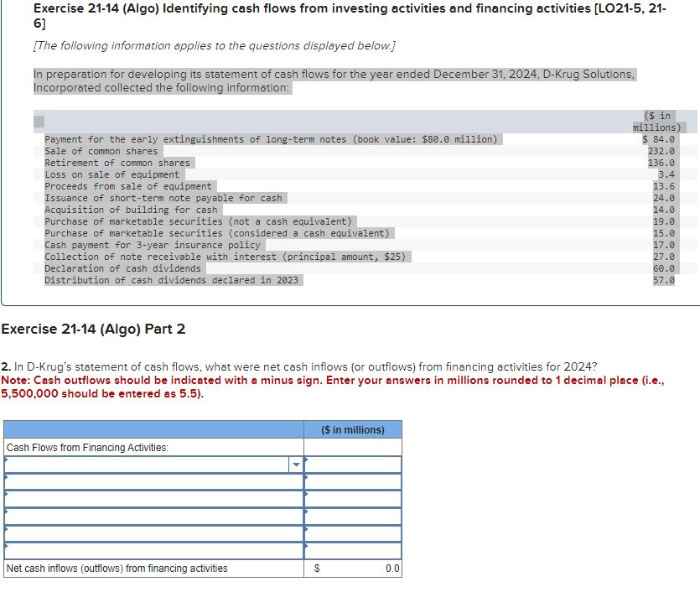
Task: Click the 19.0 amount value
Action: pos(664,221)
